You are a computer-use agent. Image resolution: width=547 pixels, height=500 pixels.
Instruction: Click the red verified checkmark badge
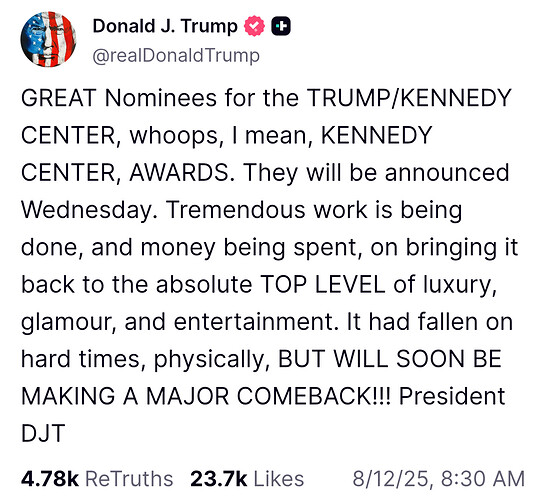(x=254, y=26)
